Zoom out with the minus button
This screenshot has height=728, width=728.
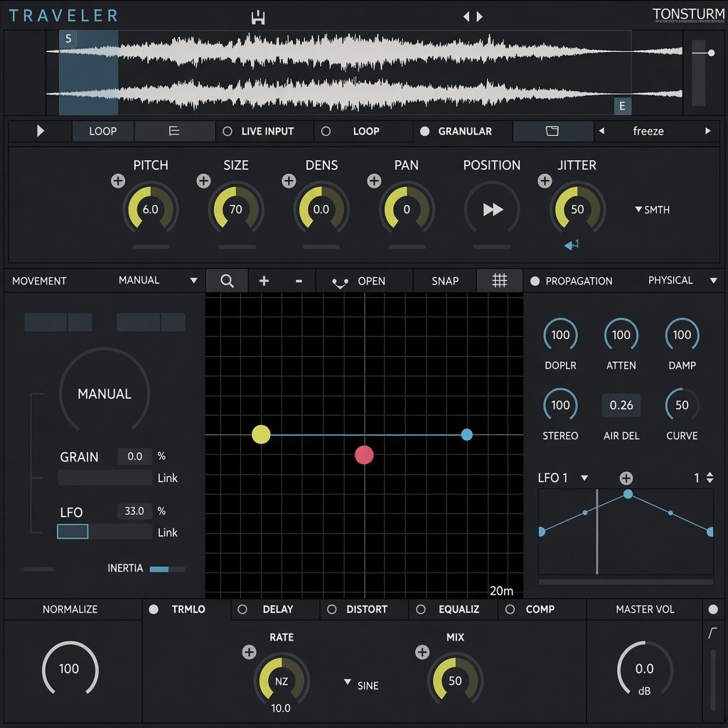(299, 281)
